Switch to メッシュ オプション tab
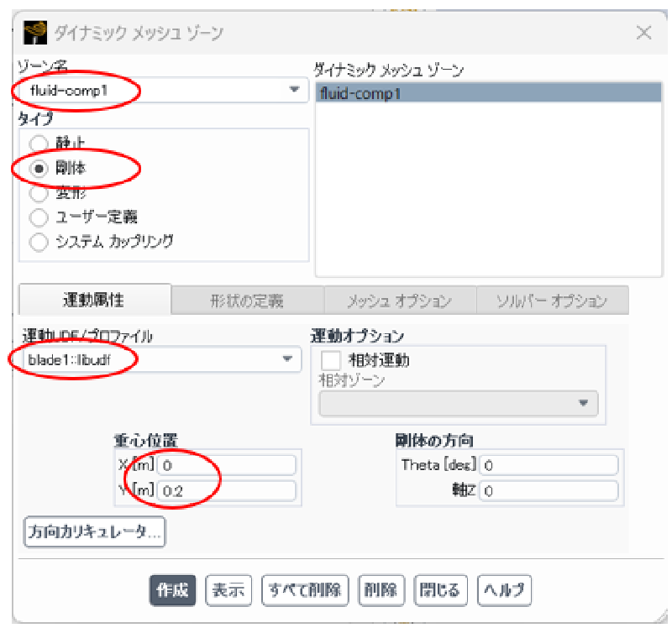Image resolution: width=672 pixels, height=628 pixels. [399, 300]
